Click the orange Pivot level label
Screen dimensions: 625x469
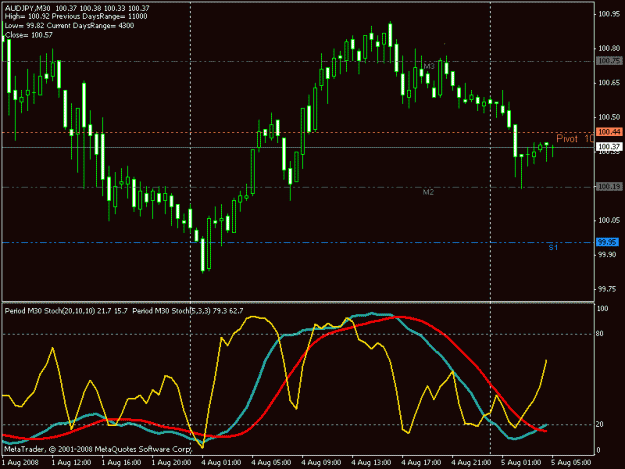pyautogui.click(x=574, y=139)
